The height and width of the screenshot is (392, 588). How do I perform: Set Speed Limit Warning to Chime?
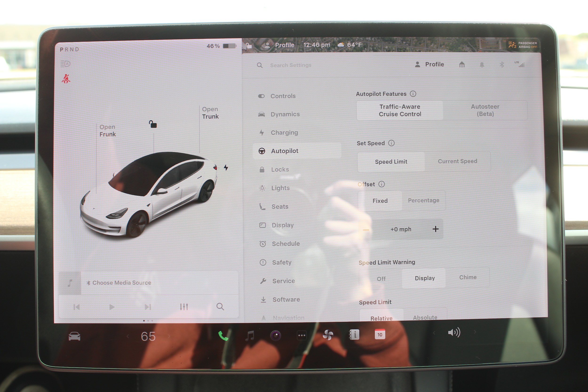[468, 277]
